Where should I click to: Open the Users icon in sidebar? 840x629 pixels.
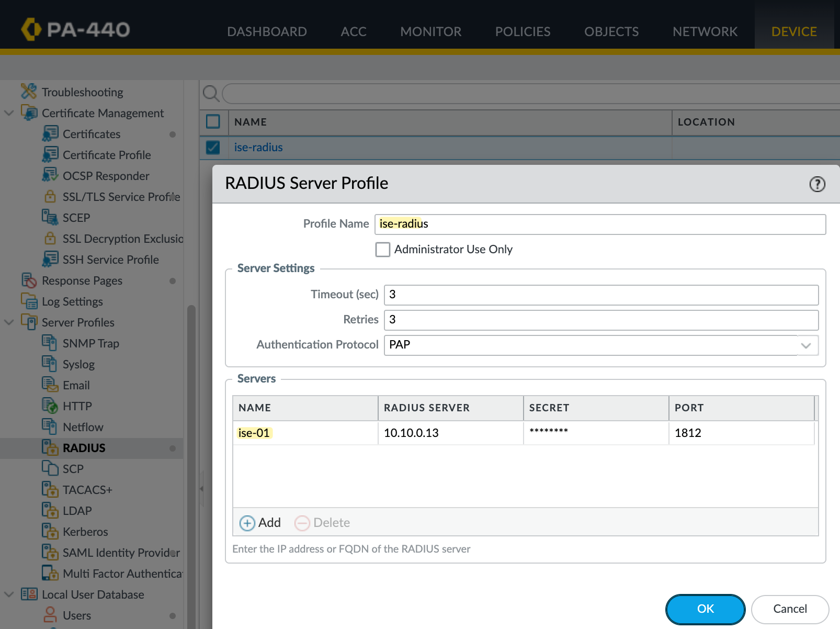pos(50,615)
